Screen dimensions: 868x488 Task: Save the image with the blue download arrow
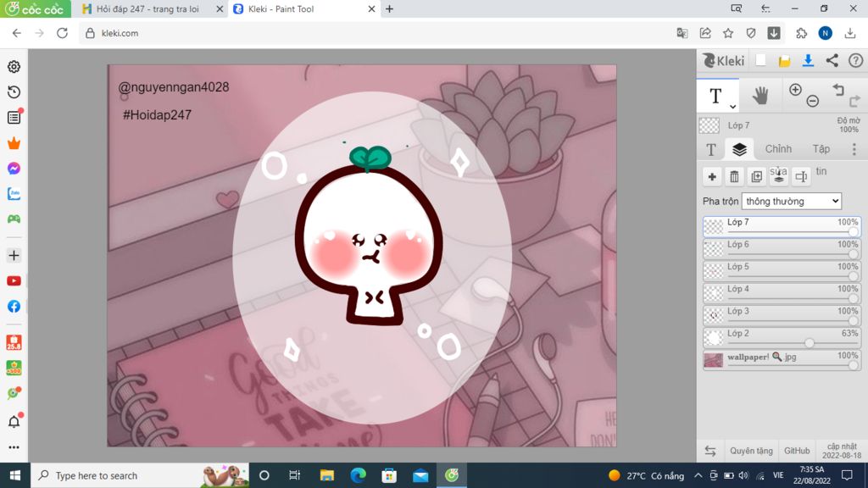pyautogui.click(x=808, y=60)
